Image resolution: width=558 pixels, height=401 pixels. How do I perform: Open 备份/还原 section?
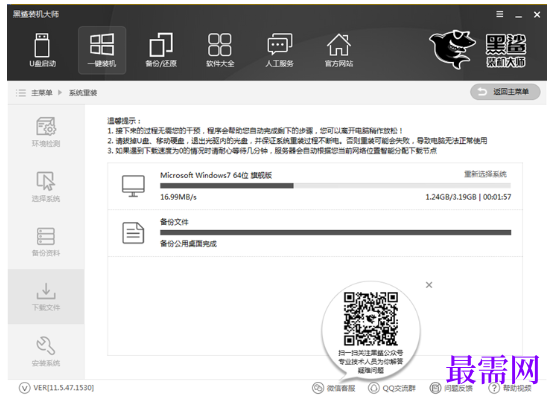[161, 50]
